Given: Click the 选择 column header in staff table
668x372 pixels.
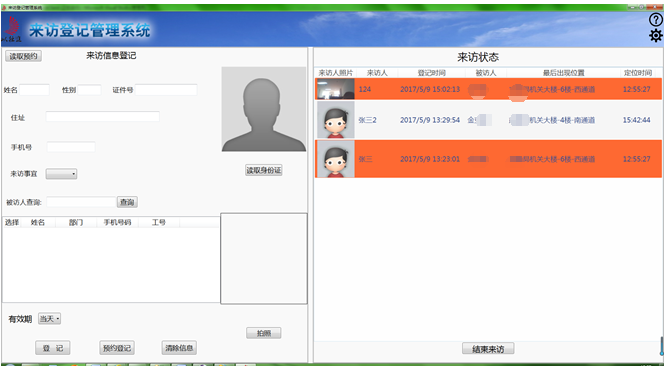Looking at the screenshot, I should click(x=12, y=222).
